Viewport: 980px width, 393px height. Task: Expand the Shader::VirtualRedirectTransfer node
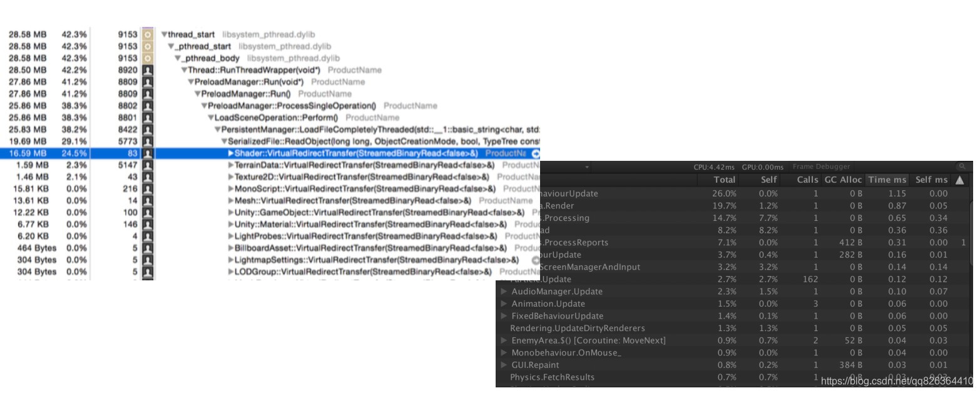(231, 153)
